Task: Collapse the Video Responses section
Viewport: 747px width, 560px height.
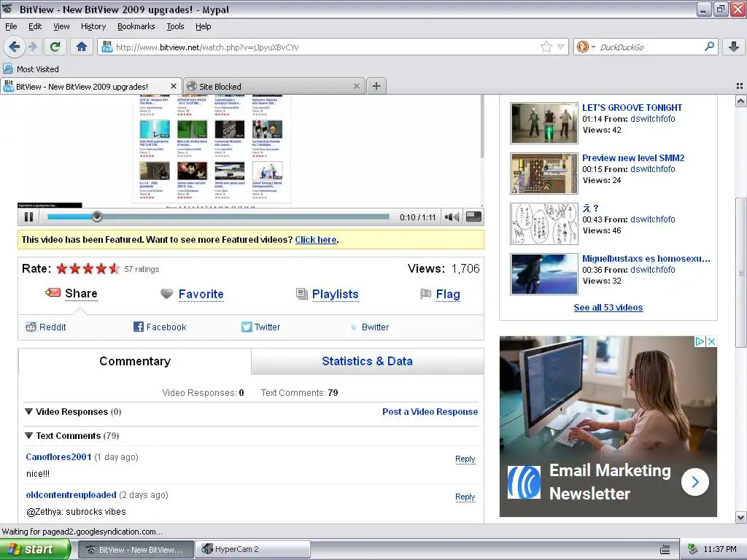Action: 29,411
